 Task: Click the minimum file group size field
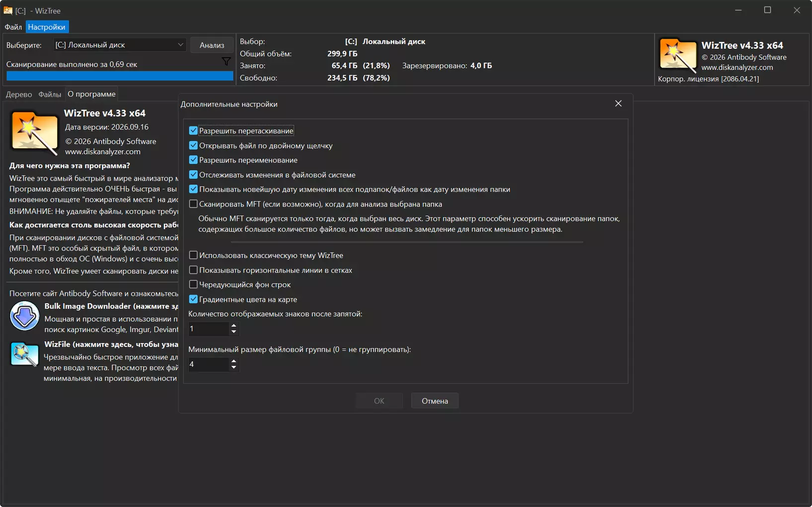[x=209, y=364]
